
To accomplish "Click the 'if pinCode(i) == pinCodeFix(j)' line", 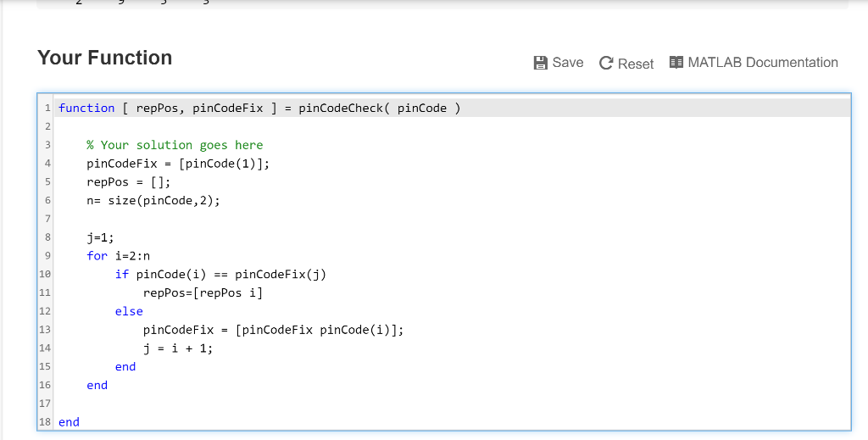I will pos(220,274).
